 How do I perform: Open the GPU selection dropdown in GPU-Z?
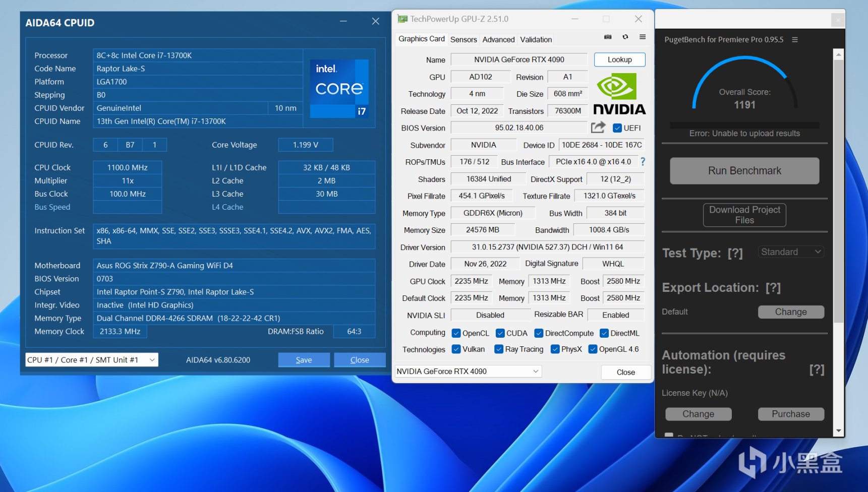[468, 372]
